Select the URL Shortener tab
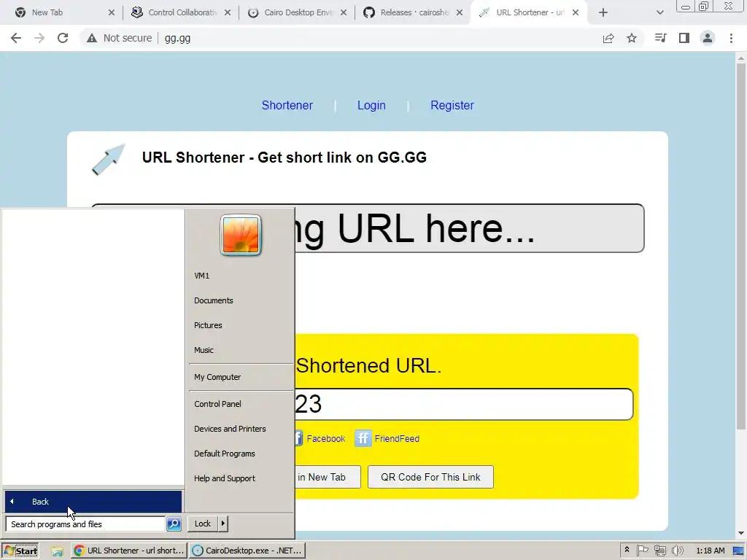The height and width of the screenshot is (560, 747). pos(530,12)
